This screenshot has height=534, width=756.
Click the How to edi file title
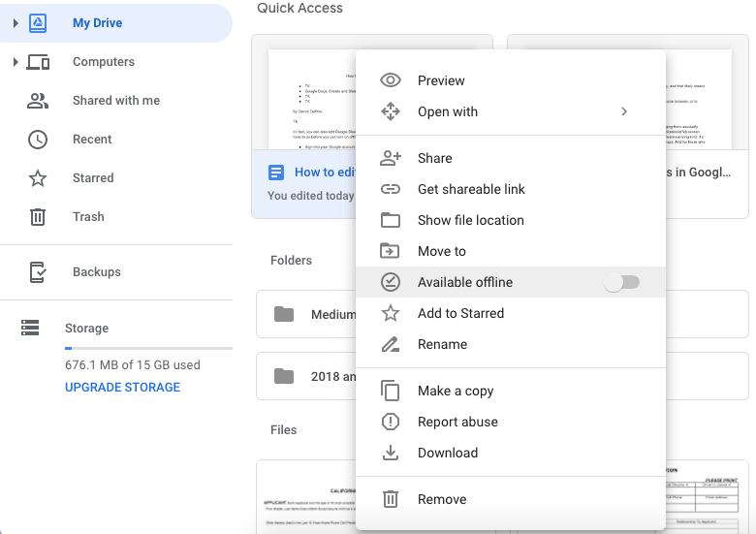pyautogui.click(x=325, y=173)
